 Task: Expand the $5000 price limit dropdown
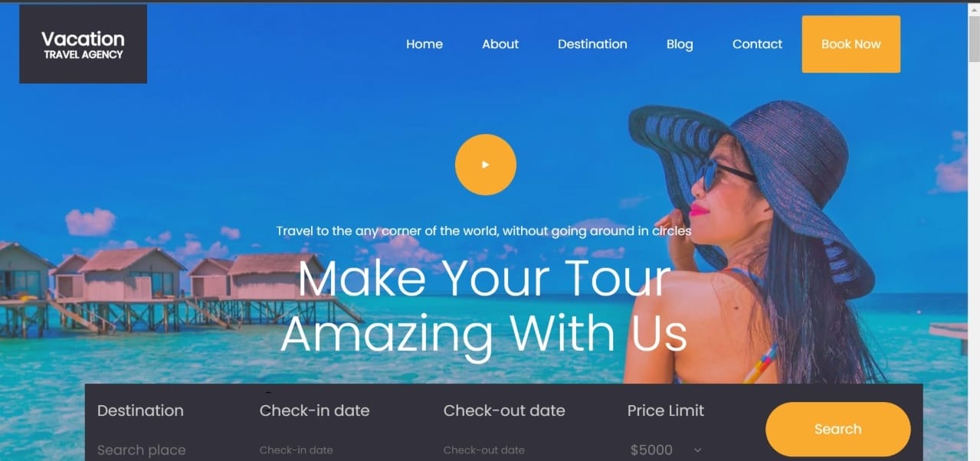(x=667, y=450)
